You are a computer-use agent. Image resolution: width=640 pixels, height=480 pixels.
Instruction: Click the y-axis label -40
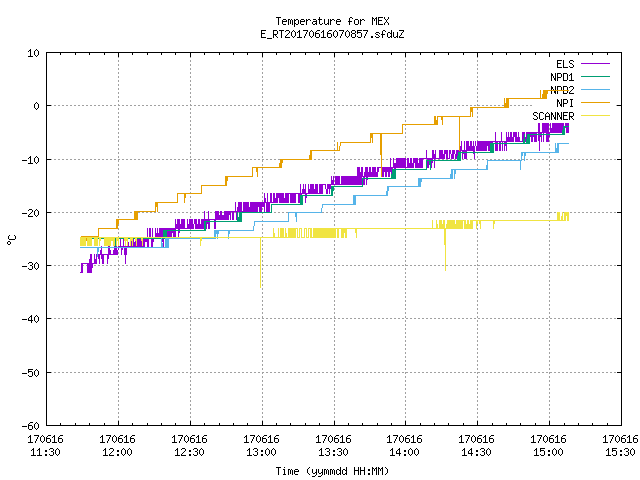point(31,319)
